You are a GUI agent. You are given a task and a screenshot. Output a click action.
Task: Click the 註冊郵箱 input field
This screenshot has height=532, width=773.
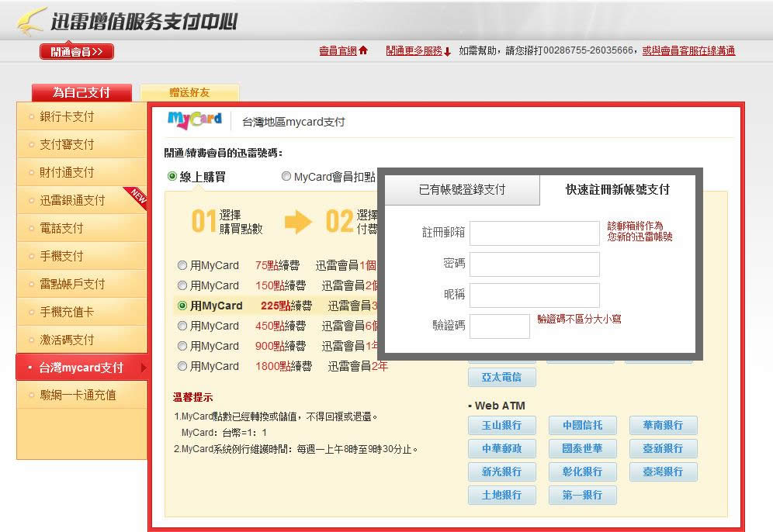(535, 233)
